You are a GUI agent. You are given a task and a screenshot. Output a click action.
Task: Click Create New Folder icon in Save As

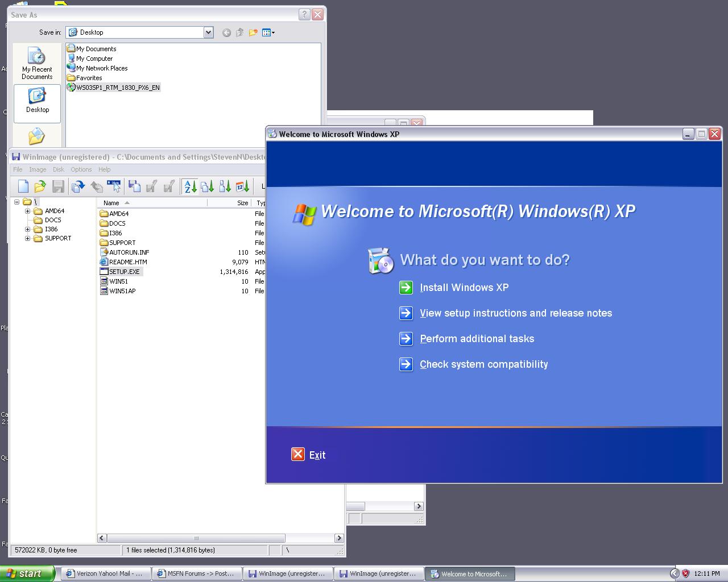pyautogui.click(x=253, y=33)
